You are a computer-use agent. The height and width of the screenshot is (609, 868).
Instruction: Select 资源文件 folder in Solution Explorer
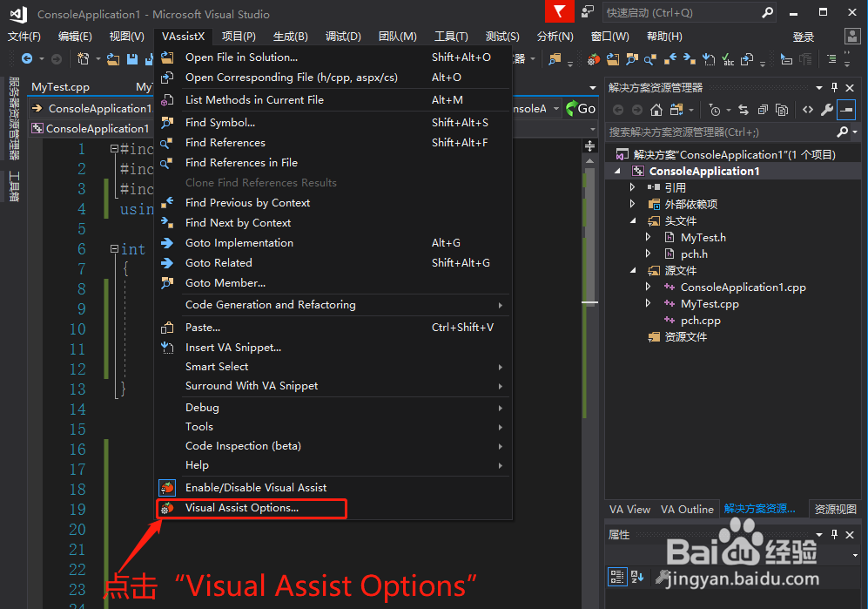click(685, 337)
